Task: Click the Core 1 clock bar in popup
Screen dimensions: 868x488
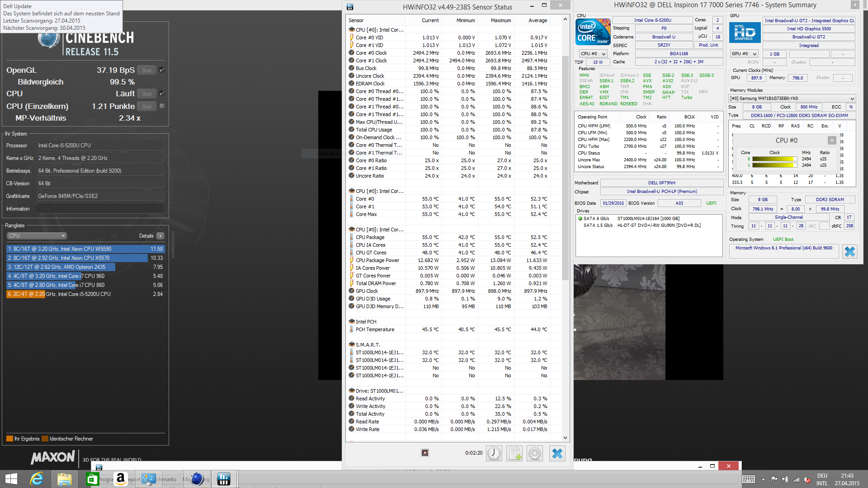Action: click(x=774, y=165)
